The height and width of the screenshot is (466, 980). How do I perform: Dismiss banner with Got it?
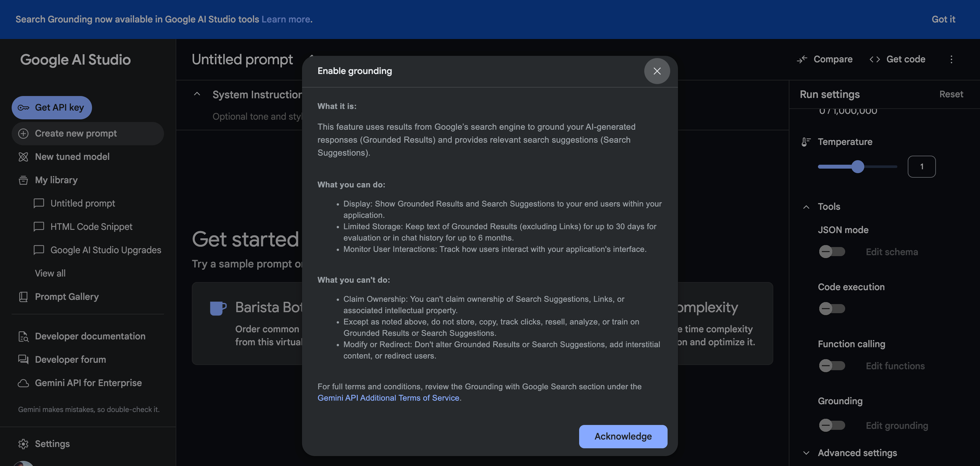(943, 19)
